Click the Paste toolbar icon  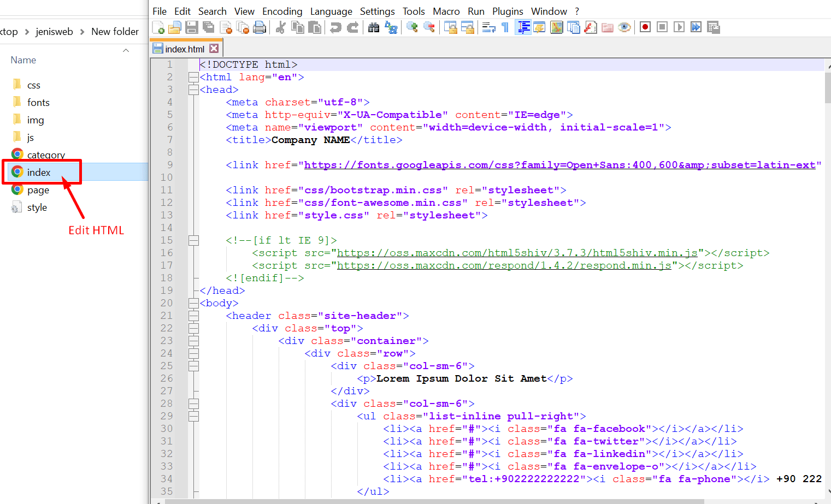point(315,27)
